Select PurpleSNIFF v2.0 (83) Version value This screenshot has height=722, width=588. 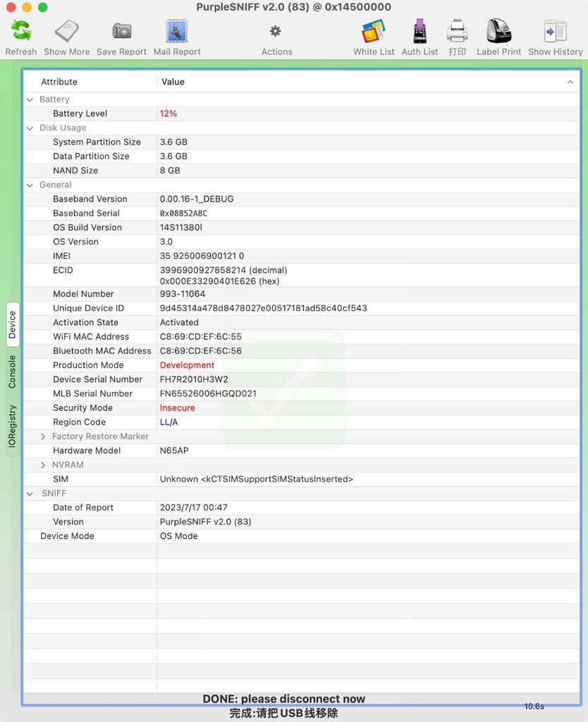[205, 522]
